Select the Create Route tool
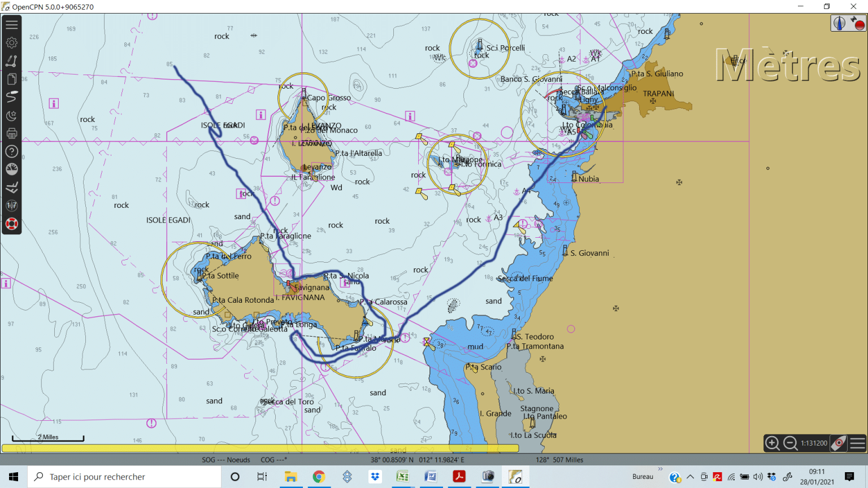 (11, 61)
